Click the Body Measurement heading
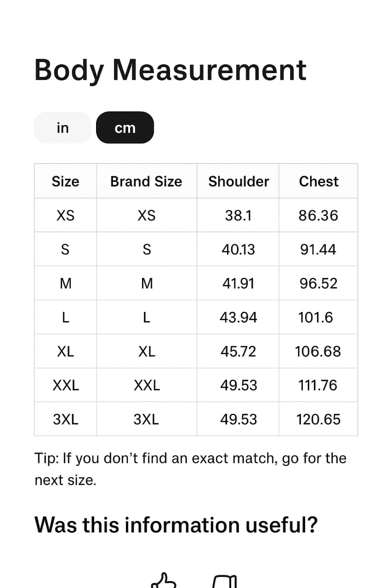 (x=170, y=69)
